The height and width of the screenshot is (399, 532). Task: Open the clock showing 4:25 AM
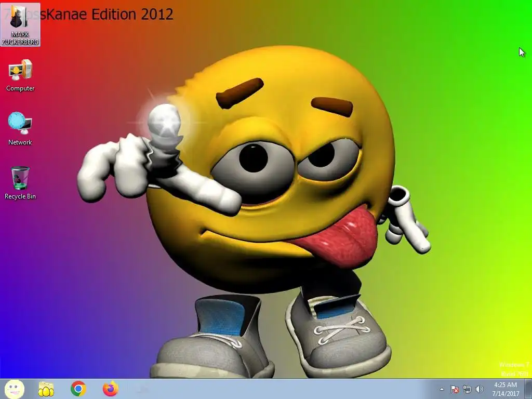(506, 389)
